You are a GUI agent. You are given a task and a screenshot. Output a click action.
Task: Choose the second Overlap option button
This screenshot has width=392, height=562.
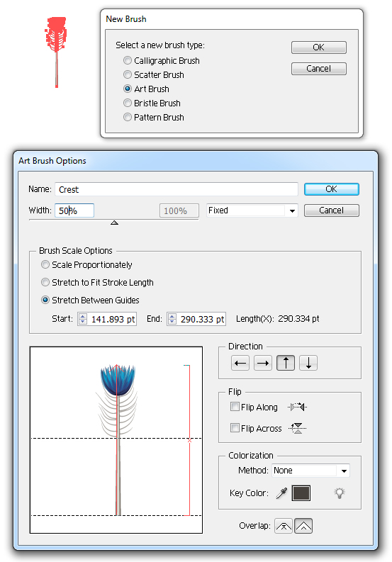coord(303,526)
